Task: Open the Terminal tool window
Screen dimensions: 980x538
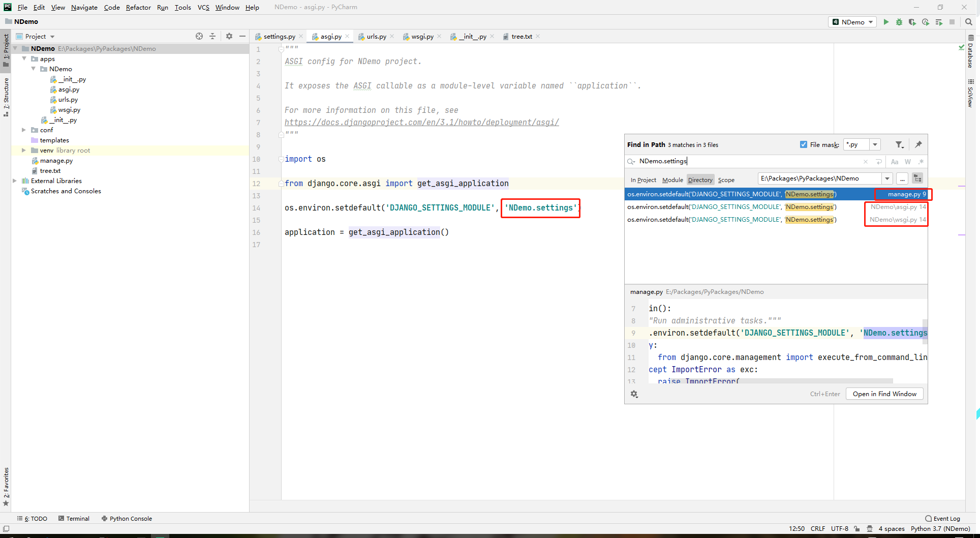Action: tap(74, 519)
